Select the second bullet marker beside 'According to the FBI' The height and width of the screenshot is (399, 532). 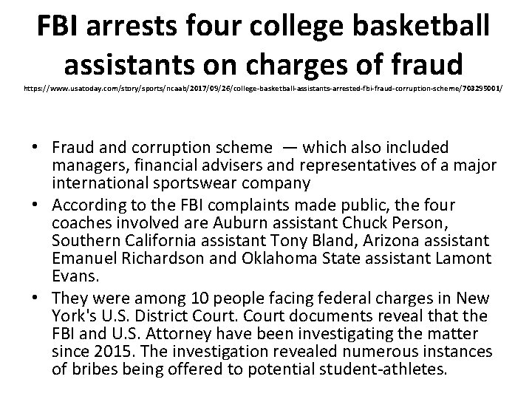point(35,205)
